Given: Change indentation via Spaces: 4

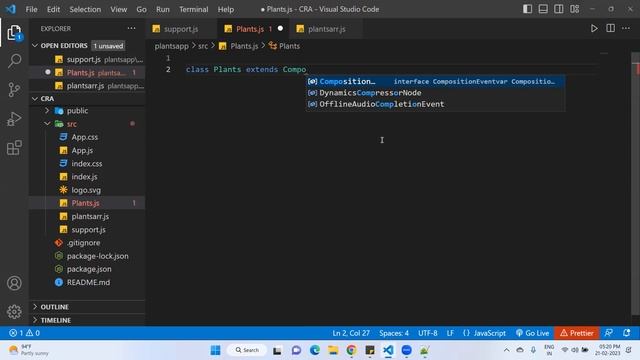Looking at the screenshot, I should pos(393,333).
